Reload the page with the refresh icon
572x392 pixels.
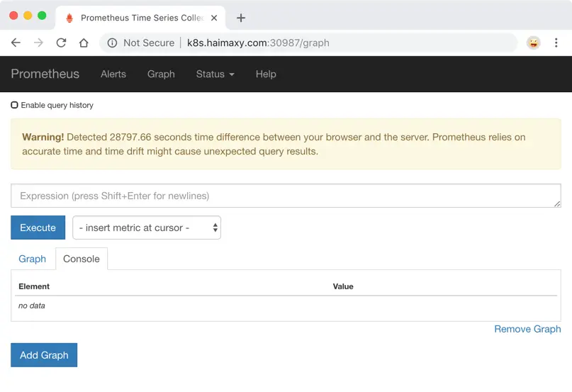coord(61,43)
